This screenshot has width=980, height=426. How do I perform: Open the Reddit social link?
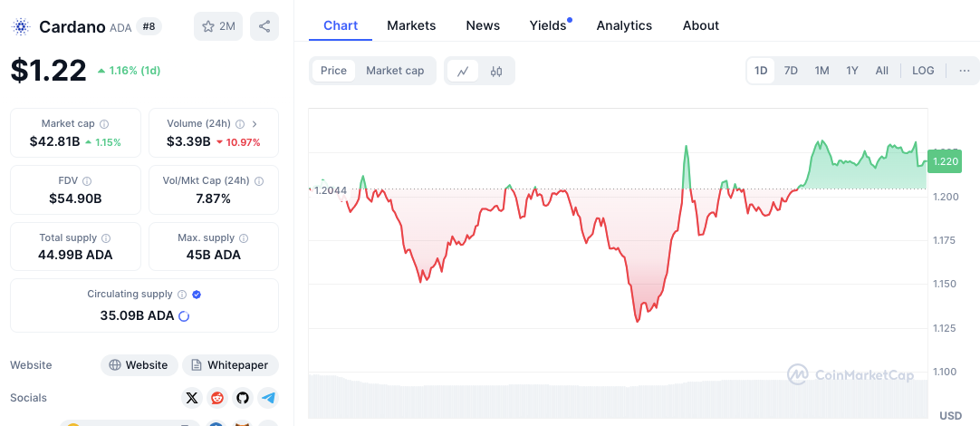(217, 398)
